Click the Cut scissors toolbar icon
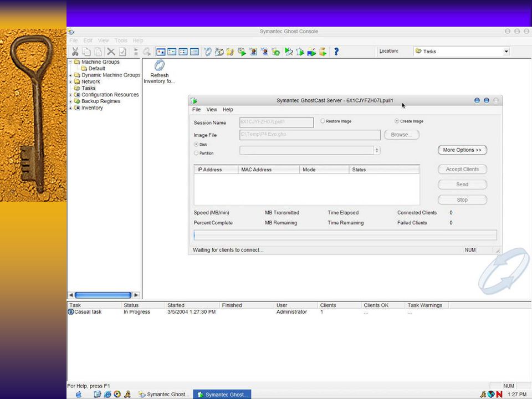This screenshot has height=399, width=532. 75,52
